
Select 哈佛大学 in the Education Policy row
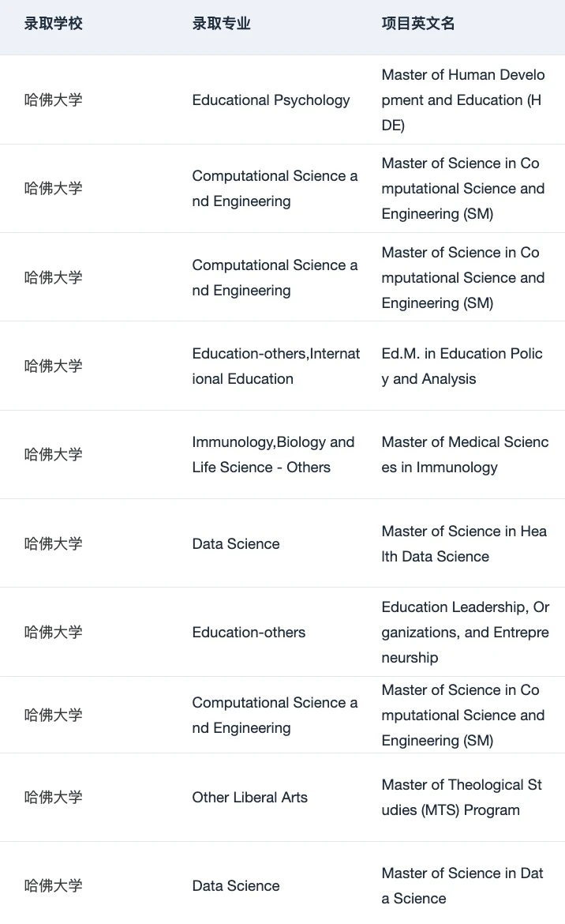tap(53, 366)
